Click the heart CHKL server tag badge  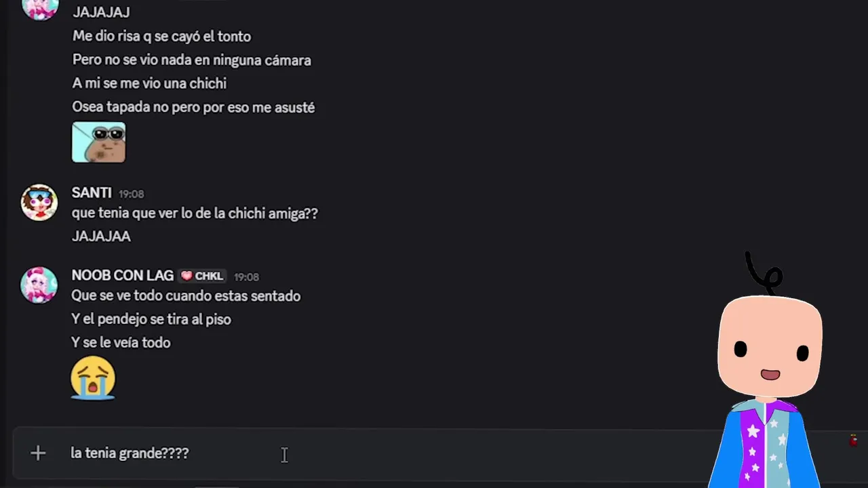pyautogui.click(x=202, y=276)
